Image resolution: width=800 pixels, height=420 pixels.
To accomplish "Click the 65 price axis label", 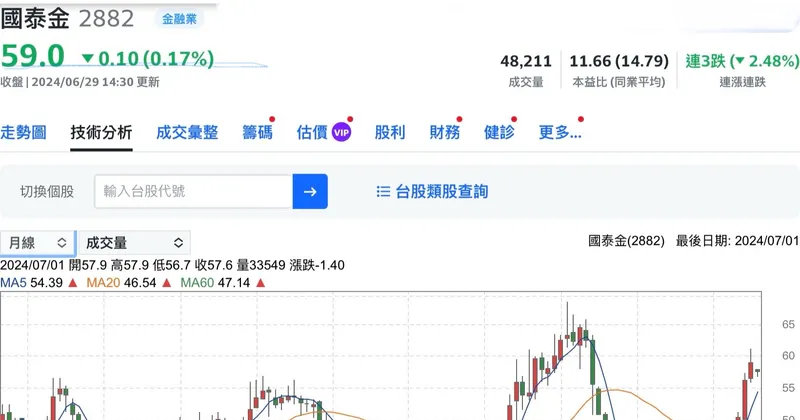I will click(x=788, y=325).
